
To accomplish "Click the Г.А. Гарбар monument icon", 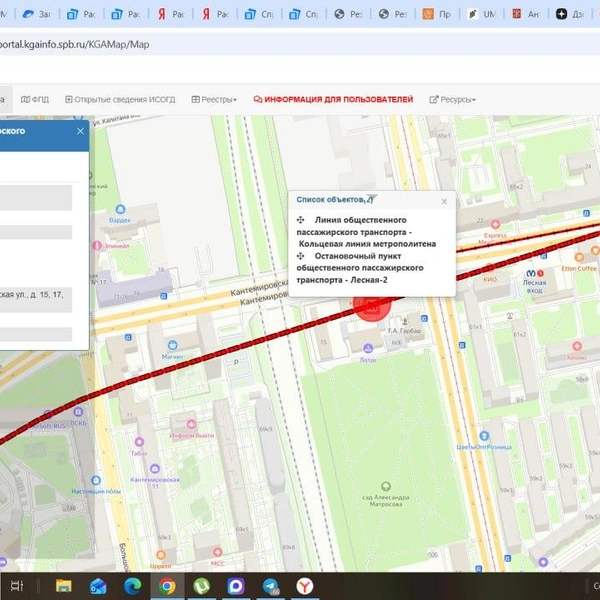I will [x=405, y=321].
